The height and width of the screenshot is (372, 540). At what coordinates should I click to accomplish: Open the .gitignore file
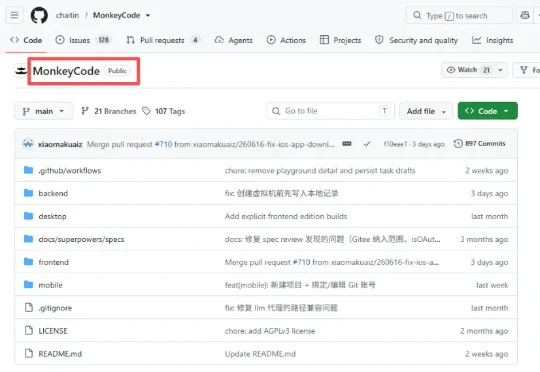point(55,308)
